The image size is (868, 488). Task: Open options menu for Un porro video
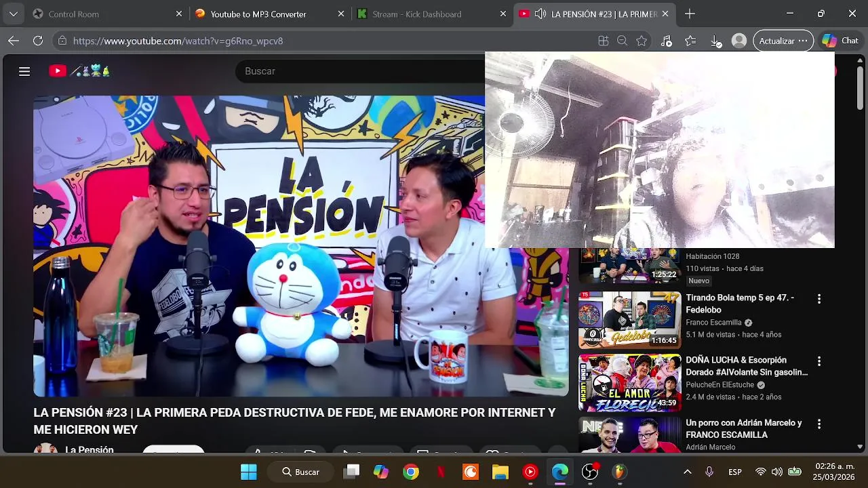pos(819,424)
